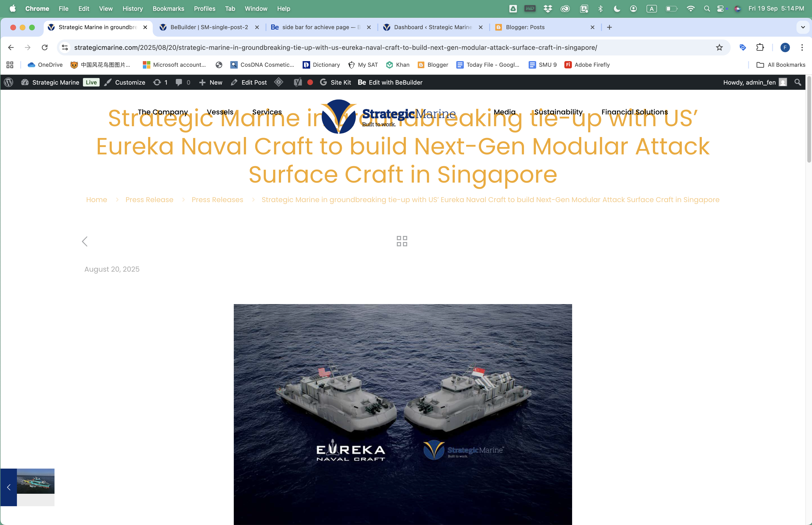Open the Chrome extensions puzzle icon
The image size is (812, 525).
(760, 47)
